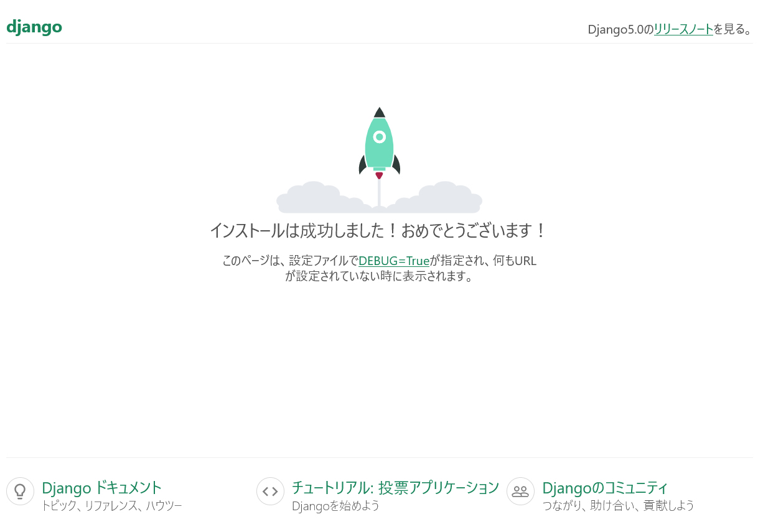Open the リリースノート link
The height and width of the screenshot is (532, 758).
coord(683,29)
